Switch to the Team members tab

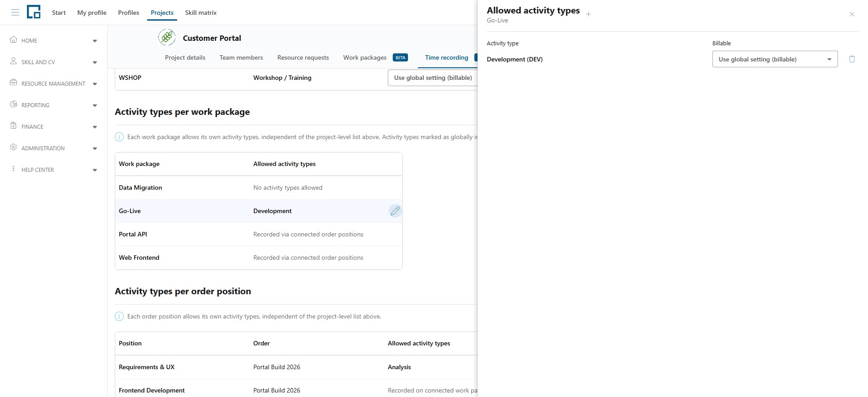tap(241, 57)
